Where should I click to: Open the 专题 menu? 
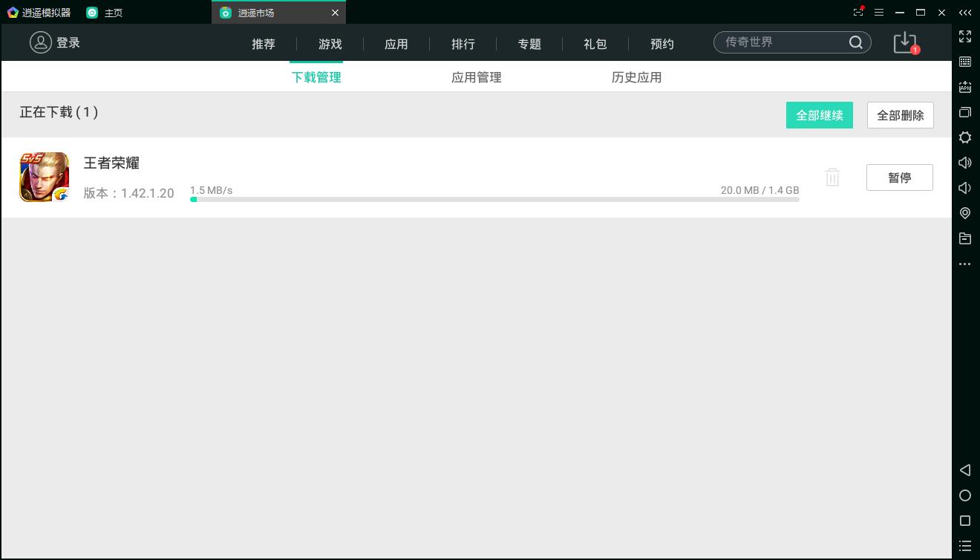pyautogui.click(x=529, y=44)
